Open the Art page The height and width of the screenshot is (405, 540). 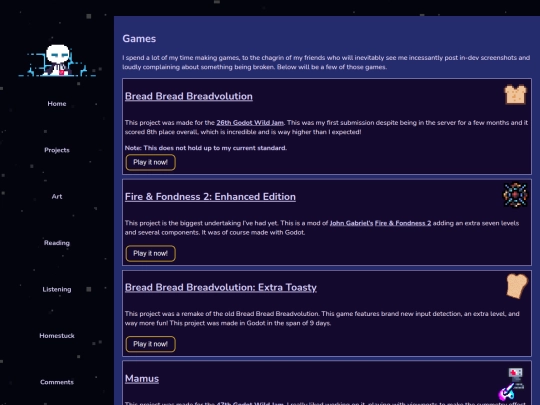pos(57,197)
